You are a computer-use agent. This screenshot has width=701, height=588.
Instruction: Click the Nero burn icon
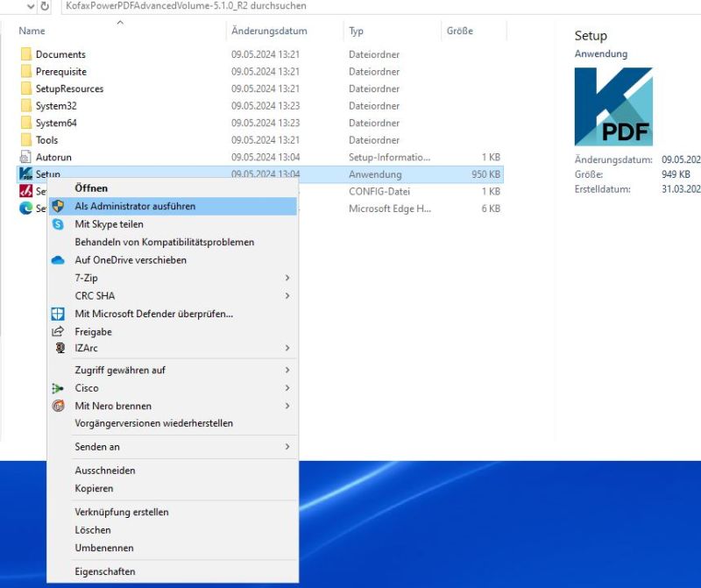coord(58,406)
